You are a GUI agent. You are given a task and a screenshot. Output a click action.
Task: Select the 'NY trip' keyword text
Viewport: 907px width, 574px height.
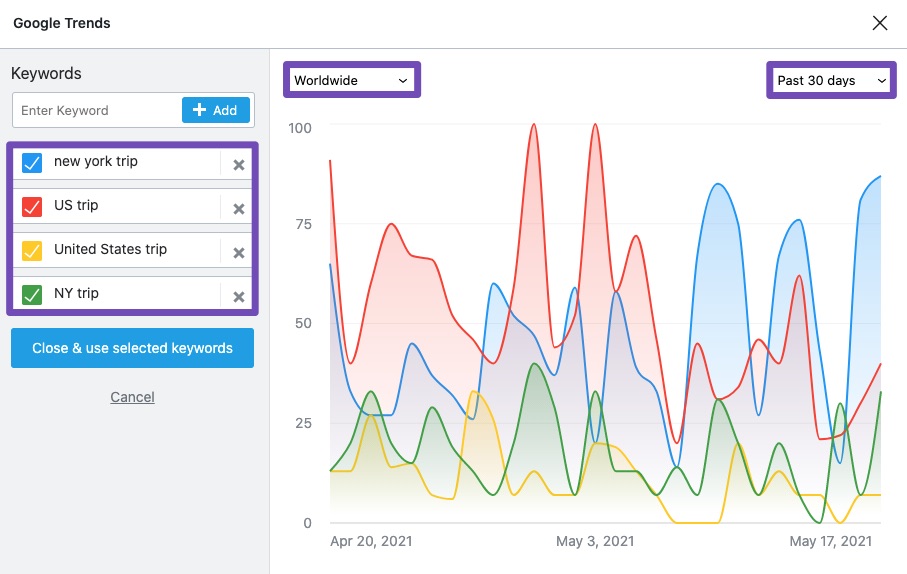tap(76, 293)
